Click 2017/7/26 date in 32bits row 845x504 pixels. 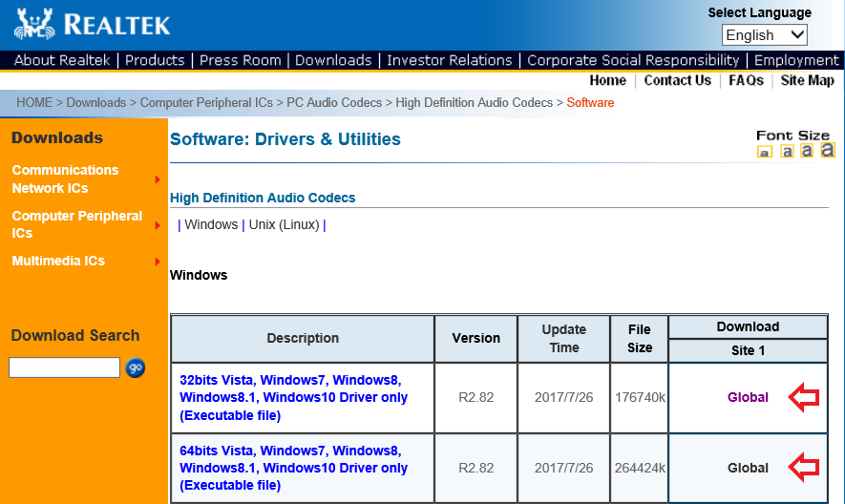click(x=563, y=397)
